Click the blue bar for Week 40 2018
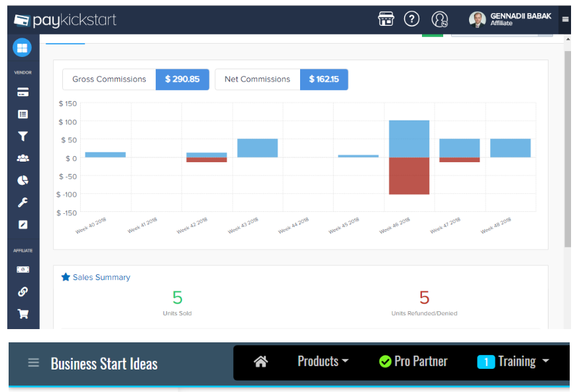This screenshot has height=392, width=577. pyautogui.click(x=105, y=155)
